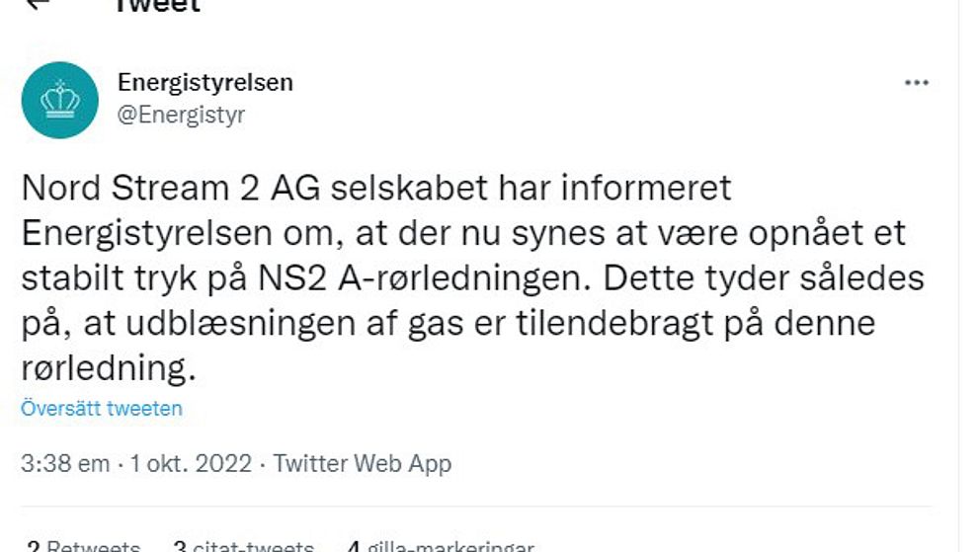
Task: Click the Tweet page heading
Action: click(x=158, y=5)
